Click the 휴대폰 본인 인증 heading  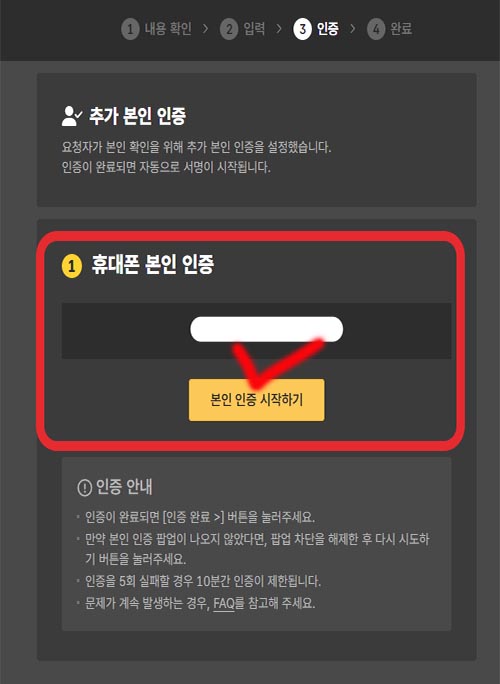point(153,264)
